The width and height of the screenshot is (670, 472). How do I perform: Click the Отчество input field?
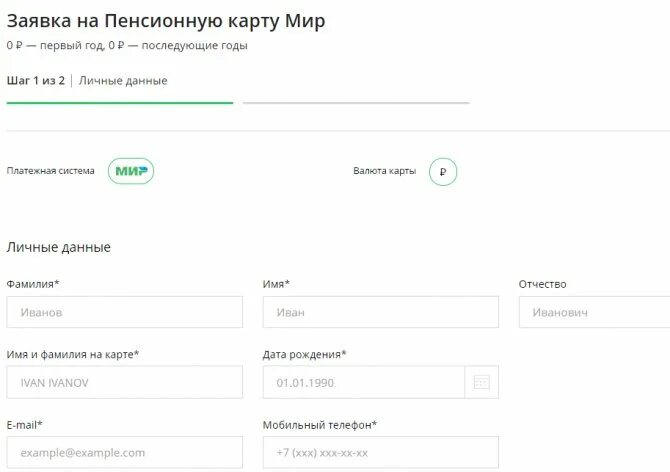tap(594, 312)
